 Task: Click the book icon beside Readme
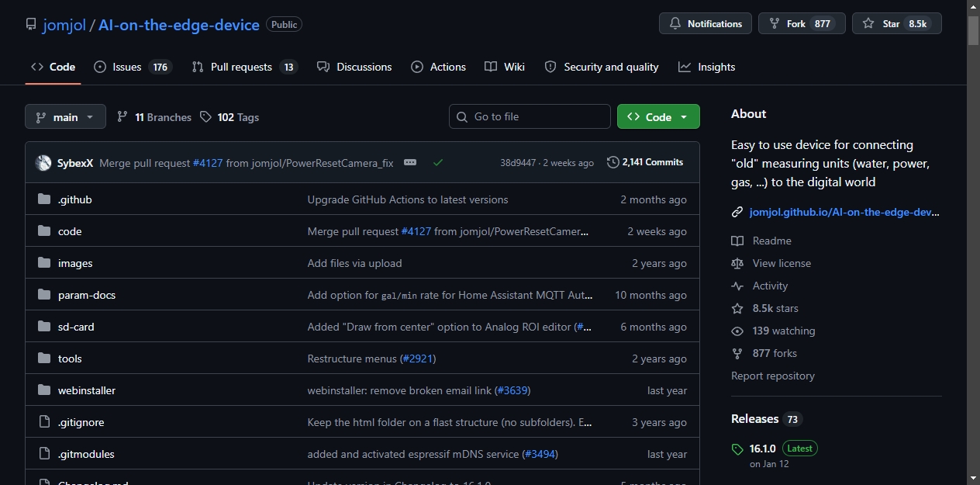click(737, 241)
